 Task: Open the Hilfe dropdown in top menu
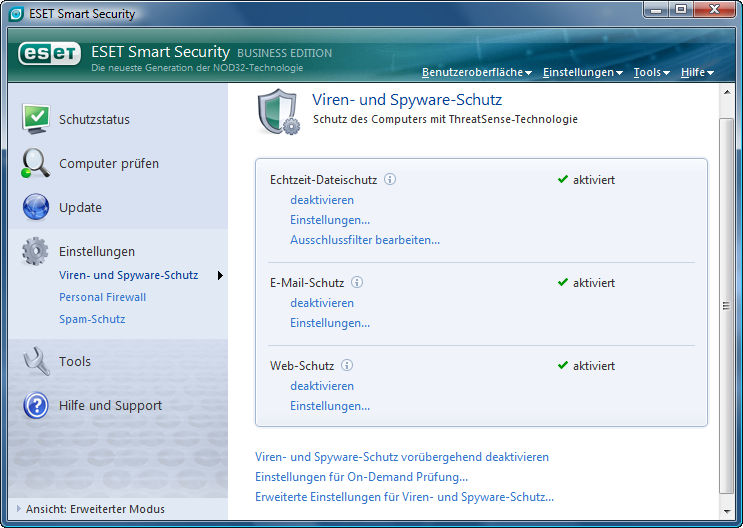coord(697,72)
